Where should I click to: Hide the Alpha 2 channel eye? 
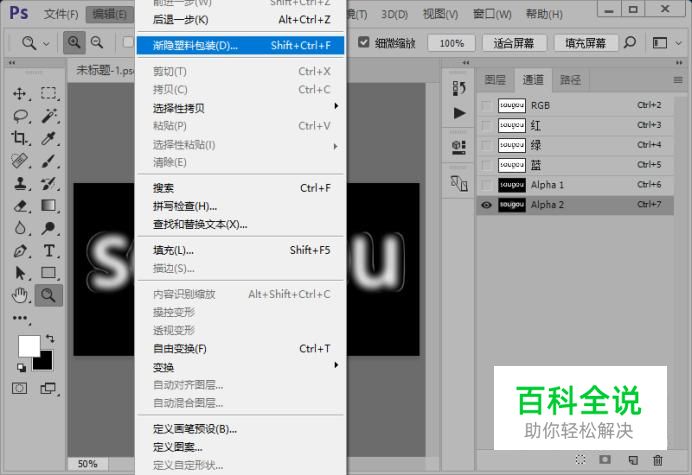coord(486,205)
